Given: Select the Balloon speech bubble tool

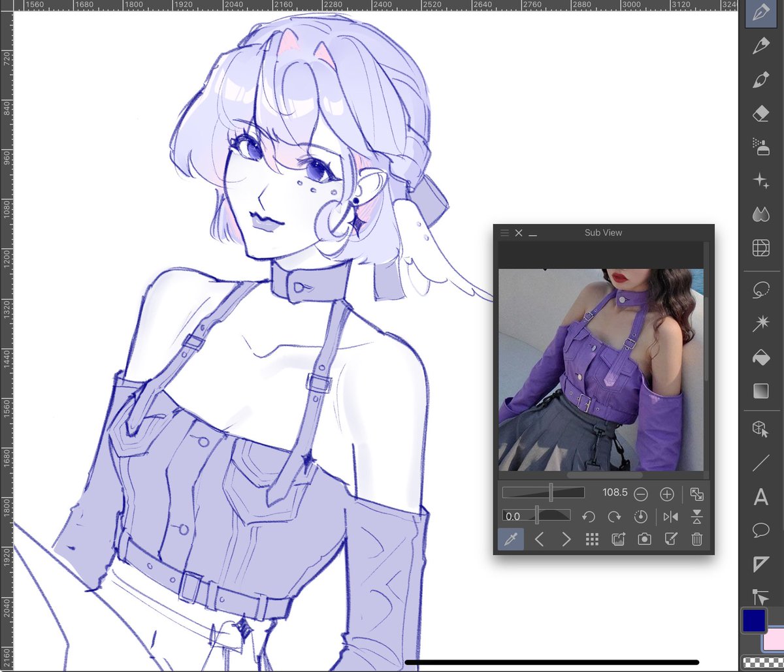Looking at the screenshot, I should click(x=761, y=530).
